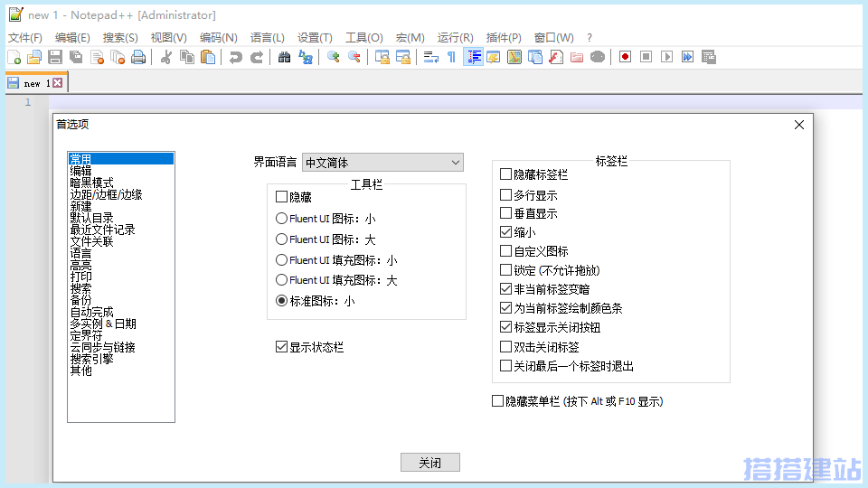Click the Document Map toolbar icon
The image size is (868, 488).
tap(514, 57)
